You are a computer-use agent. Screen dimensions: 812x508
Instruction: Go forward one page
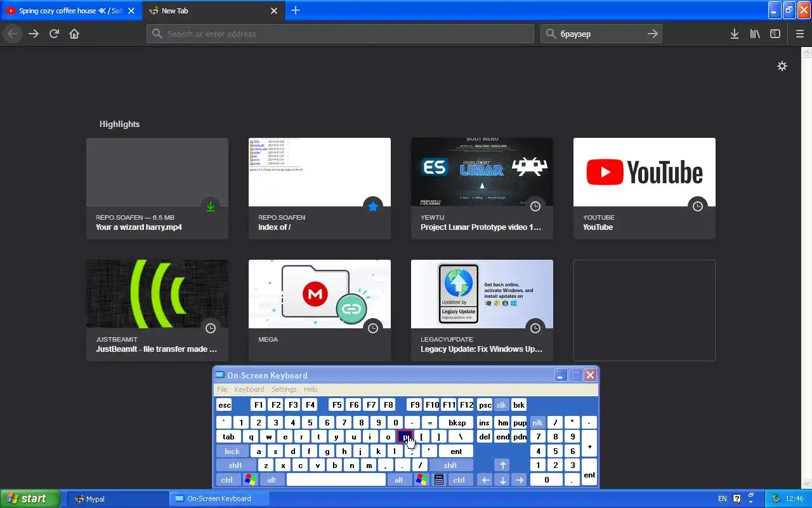[34, 34]
